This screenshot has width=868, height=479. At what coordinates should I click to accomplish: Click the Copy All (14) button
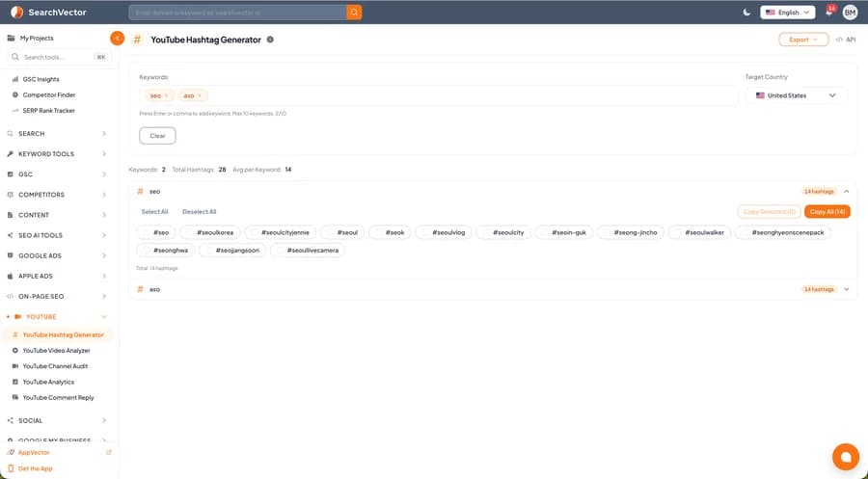coord(827,212)
